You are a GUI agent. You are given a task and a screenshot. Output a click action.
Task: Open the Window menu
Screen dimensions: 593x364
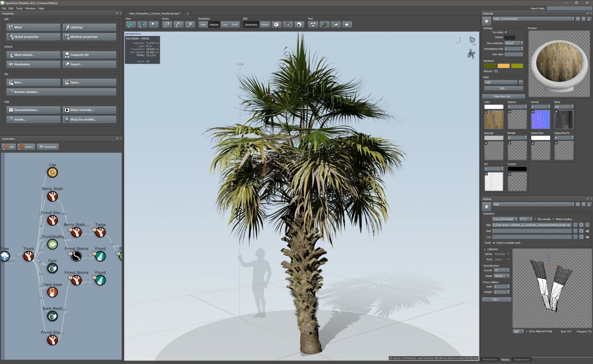click(30, 8)
